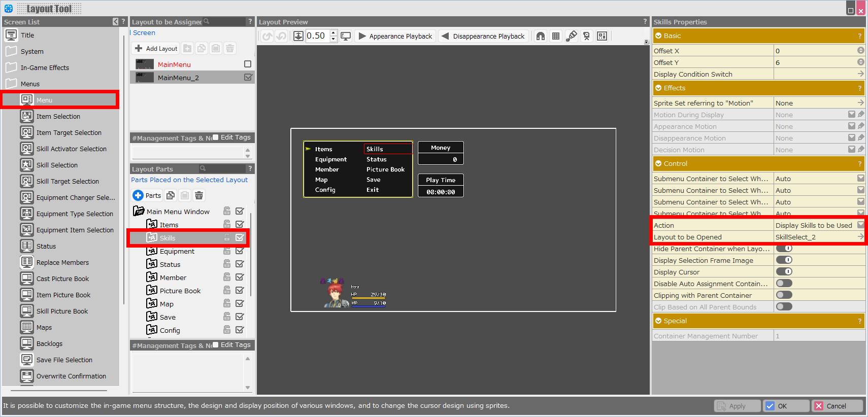Open the Action dropdown in Control section
Image resolution: width=868 pixels, height=417 pixels.
[860, 225]
